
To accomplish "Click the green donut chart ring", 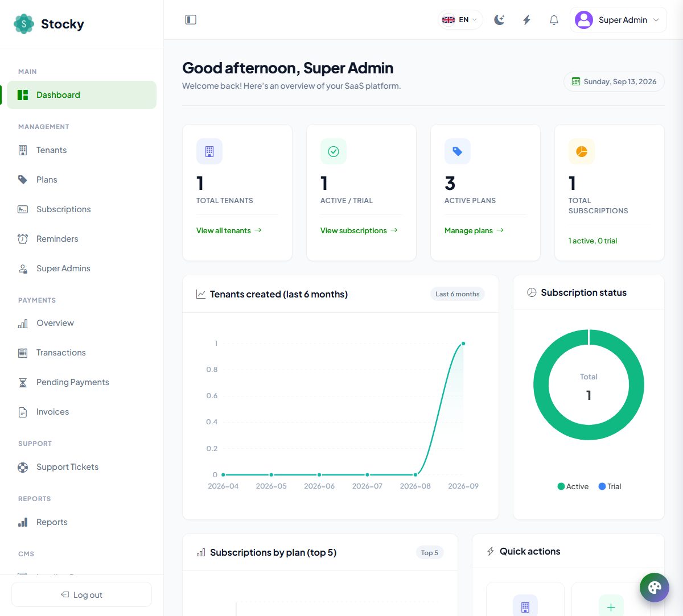I will (x=541, y=385).
